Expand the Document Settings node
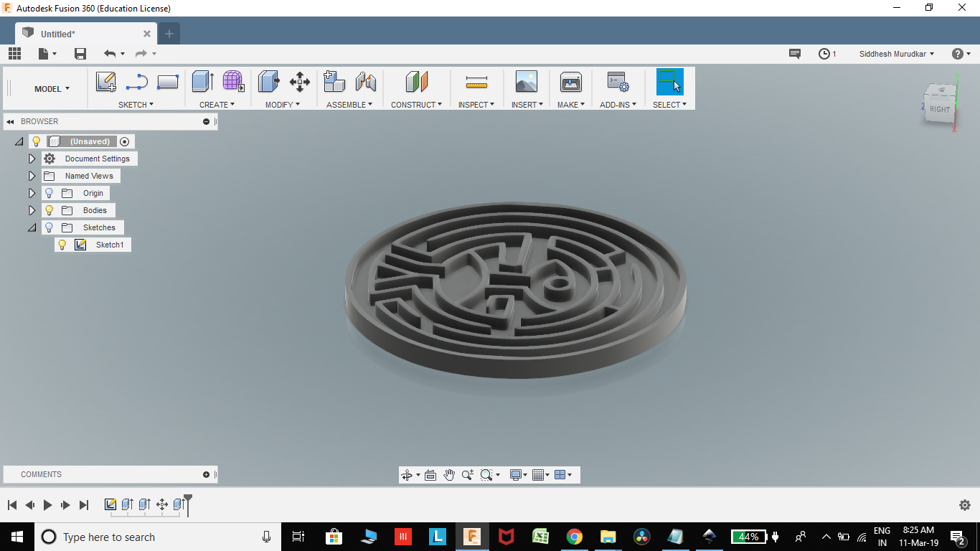The width and height of the screenshot is (980, 551). point(32,159)
